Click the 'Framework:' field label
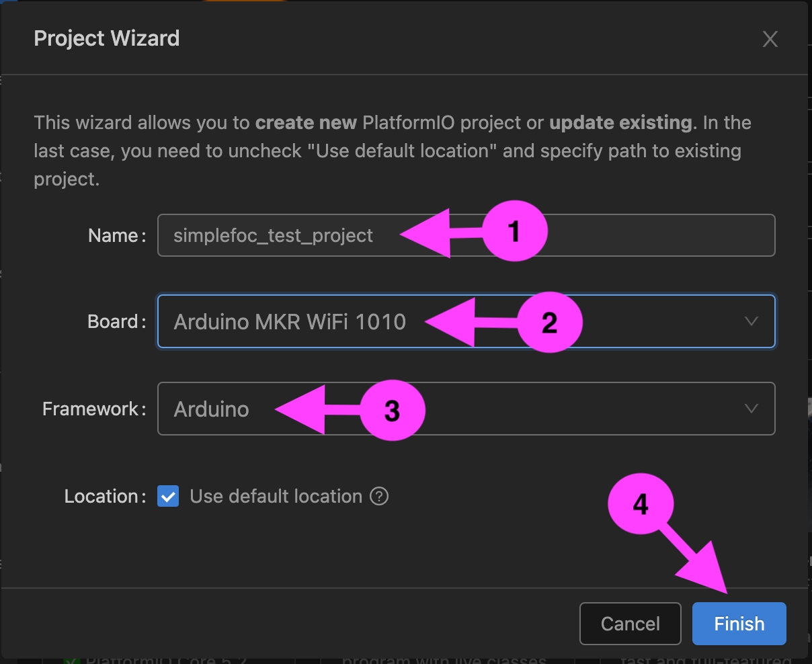The image size is (812, 664). (x=94, y=409)
